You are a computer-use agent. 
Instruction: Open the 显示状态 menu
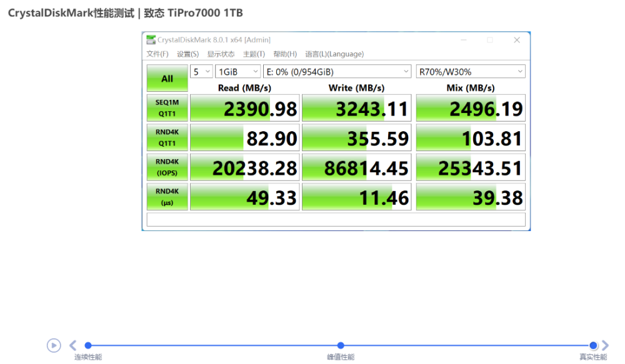click(221, 54)
